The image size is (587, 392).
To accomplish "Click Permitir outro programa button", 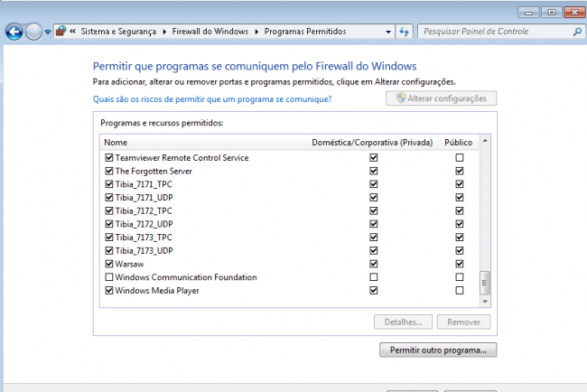I will coord(438,350).
